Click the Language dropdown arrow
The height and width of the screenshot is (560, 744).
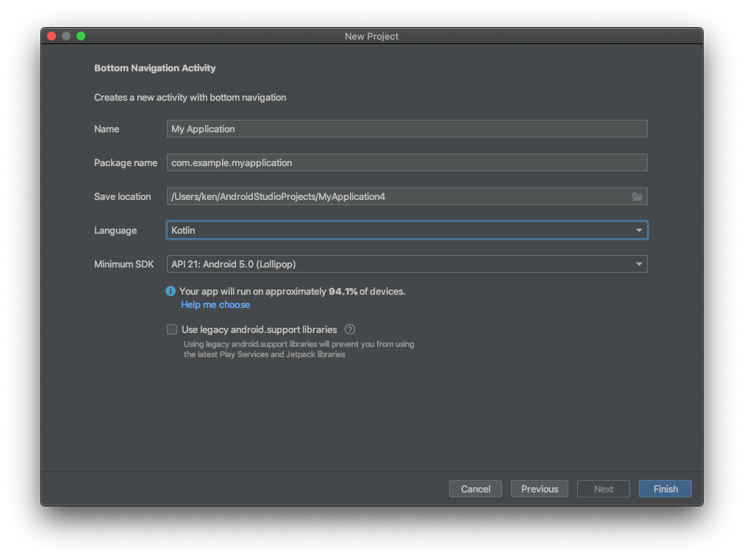point(639,231)
